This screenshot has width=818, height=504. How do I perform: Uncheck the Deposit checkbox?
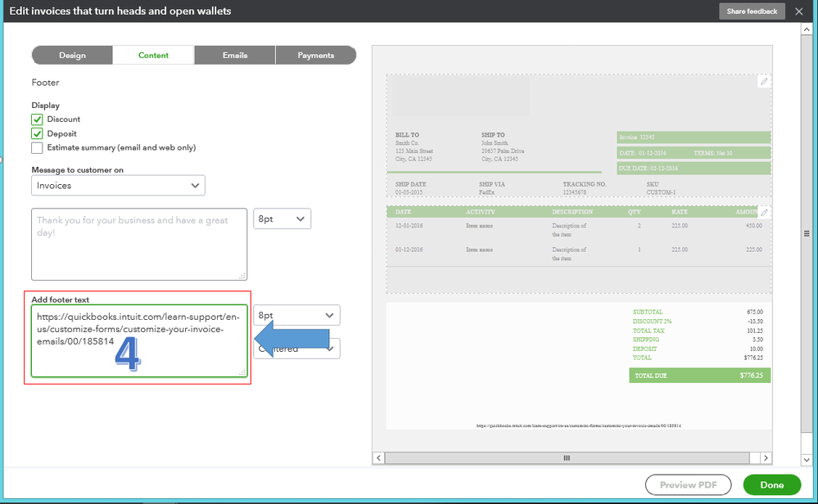click(x=37, y=133)
